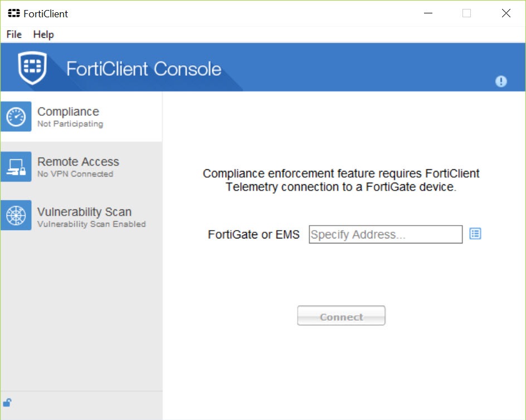Open the FortiGate address list icon
This screenshot has width=526, height=420.
[475, 234]
